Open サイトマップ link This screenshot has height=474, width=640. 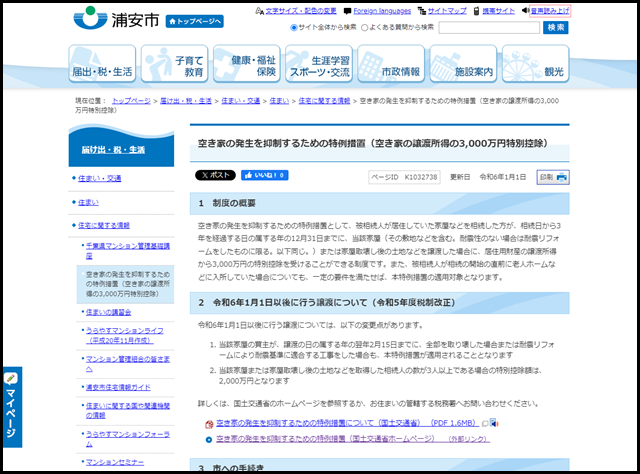tap(447, 11)
